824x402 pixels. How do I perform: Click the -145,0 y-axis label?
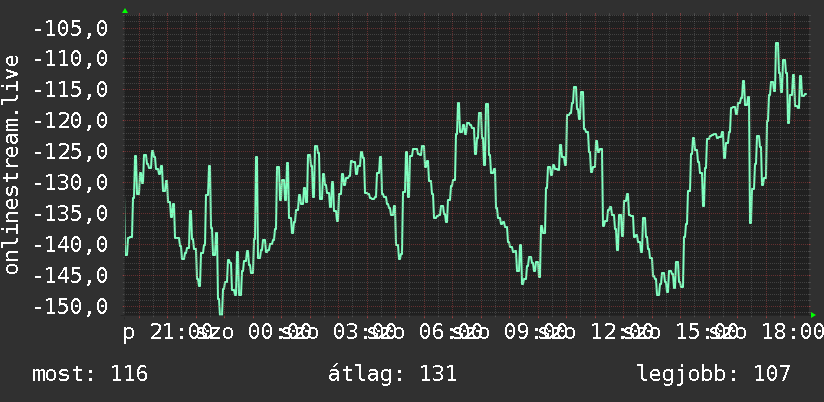click(x=70, y=275)
